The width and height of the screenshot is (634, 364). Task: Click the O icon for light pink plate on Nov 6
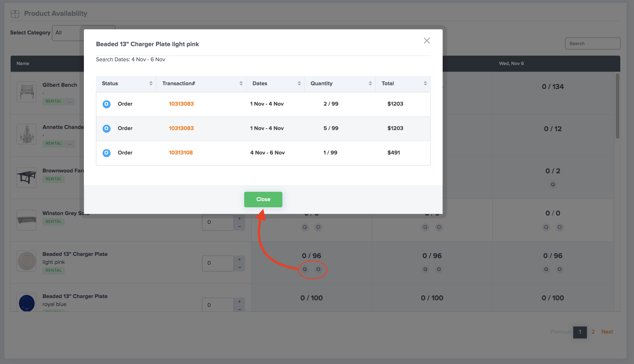559,269
